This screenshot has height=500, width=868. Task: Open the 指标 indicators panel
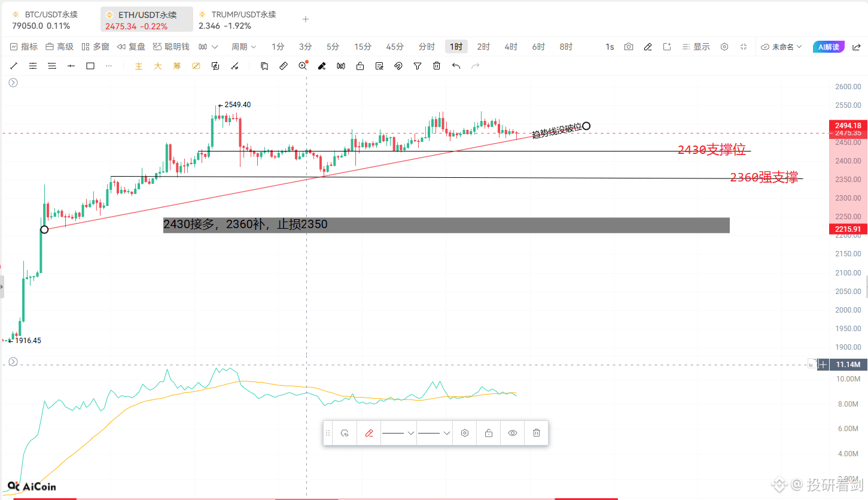[24, 47]
